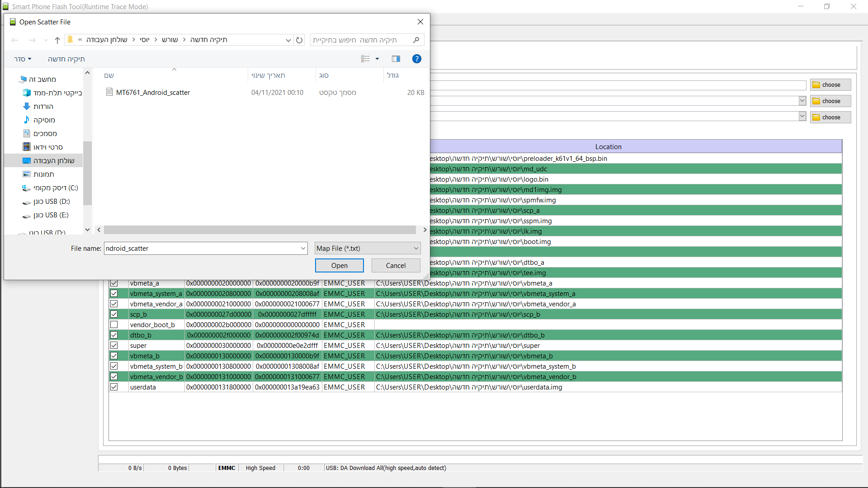Click the Back arrow in the file dialog
This screenshot has width=868, height=488.
pyautogui.click(x=15, y=40)
